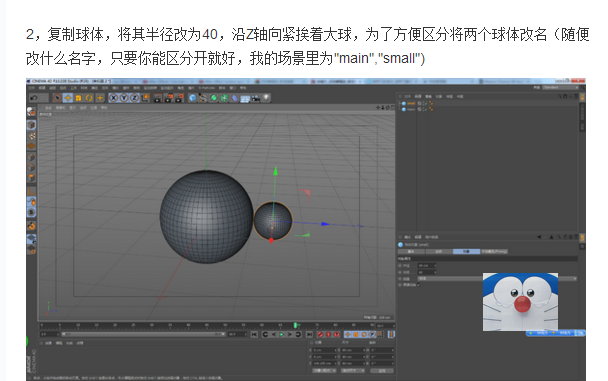Open the object-relative coordinates dropdown
Image resolution: width=608 pixels, height=381 pixels.
click(324, 371)
